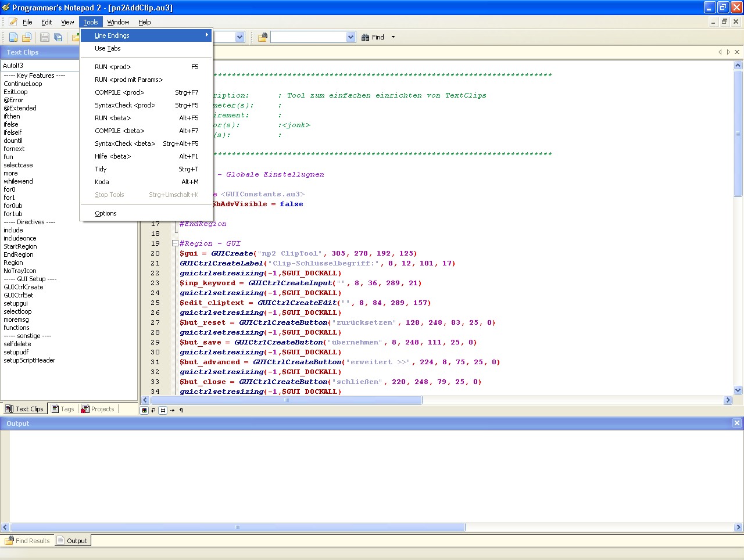744x560 pixels.
Task: Click the New document toolbar icon
Action: click(x=13, y=37)
